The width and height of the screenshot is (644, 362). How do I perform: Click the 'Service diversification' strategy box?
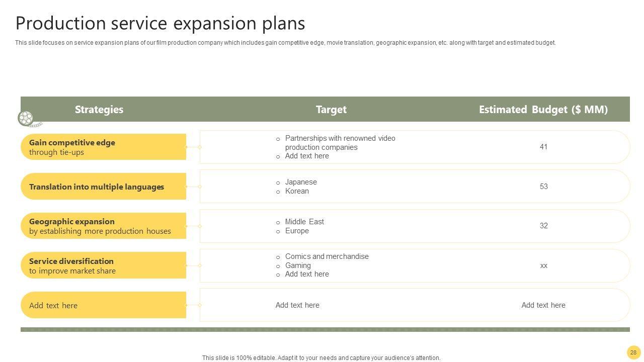click(104, 265)
